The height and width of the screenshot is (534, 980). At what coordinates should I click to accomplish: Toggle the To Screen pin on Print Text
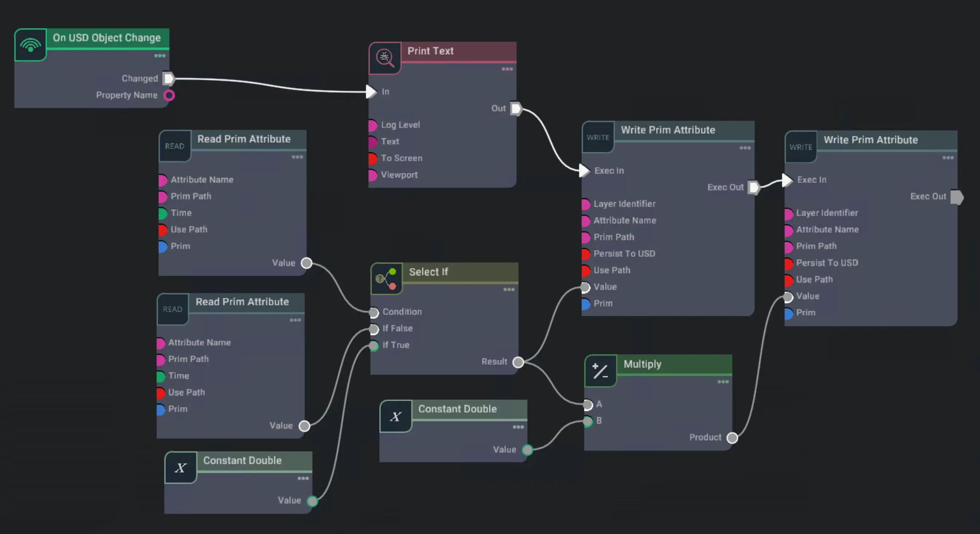(x=372, y=158)
